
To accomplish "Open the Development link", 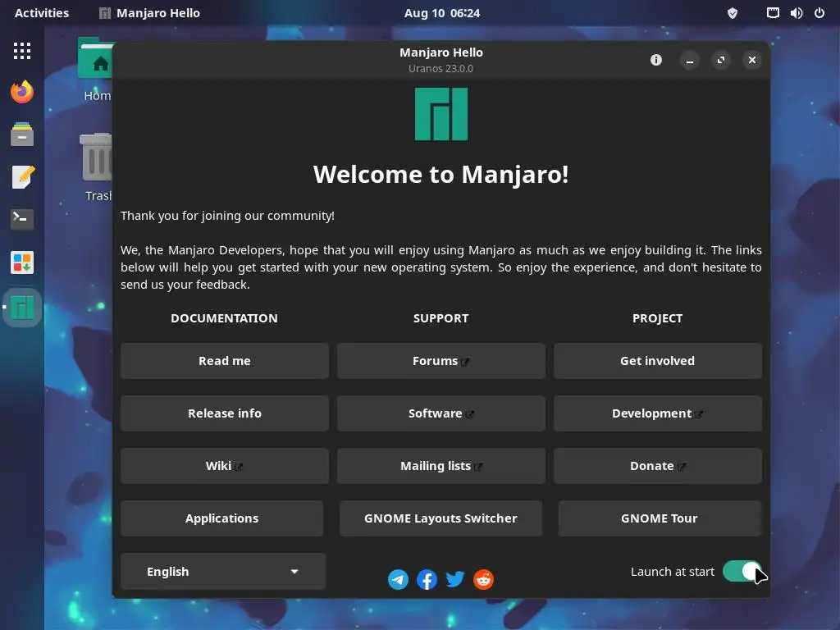I will pos(658,413).
